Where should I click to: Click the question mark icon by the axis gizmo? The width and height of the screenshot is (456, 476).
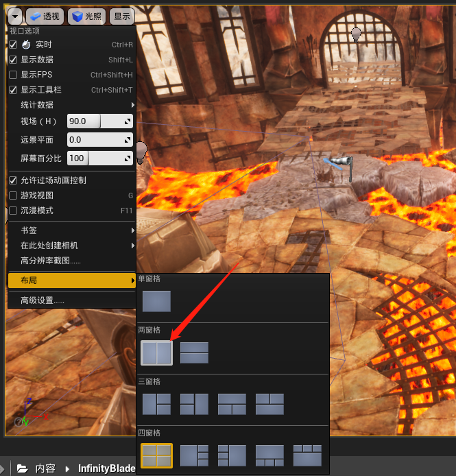click(19, 422)
